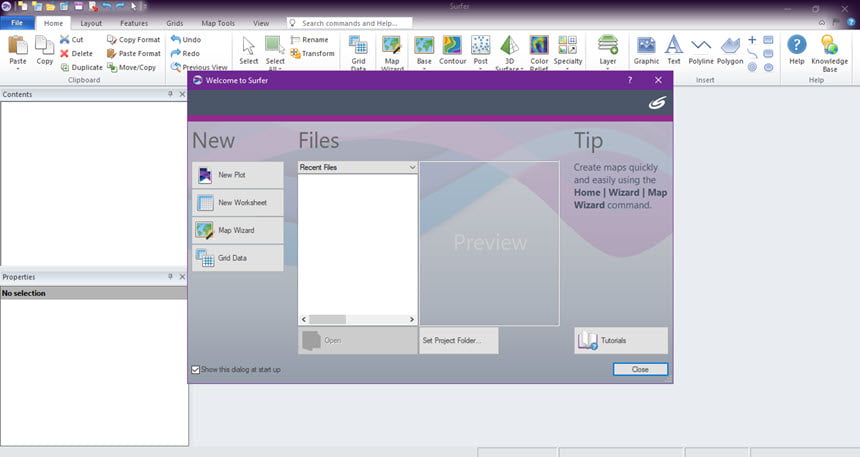
Task: Choose the 3D Surface map icon
Action: point(510,46)
